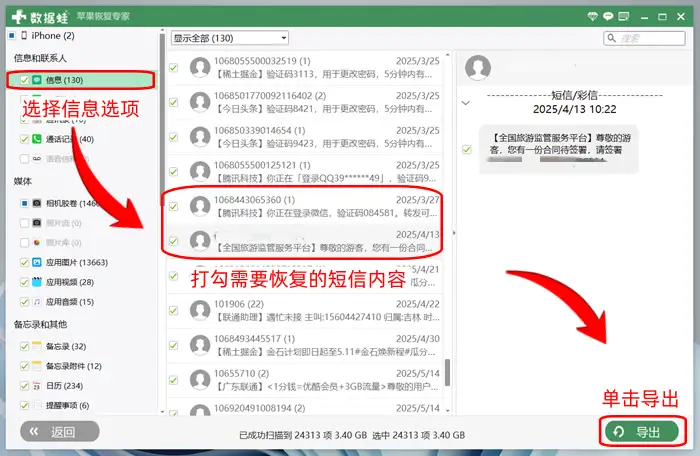Toggle App Videos (28) checkbox

[x=24, y=282]
